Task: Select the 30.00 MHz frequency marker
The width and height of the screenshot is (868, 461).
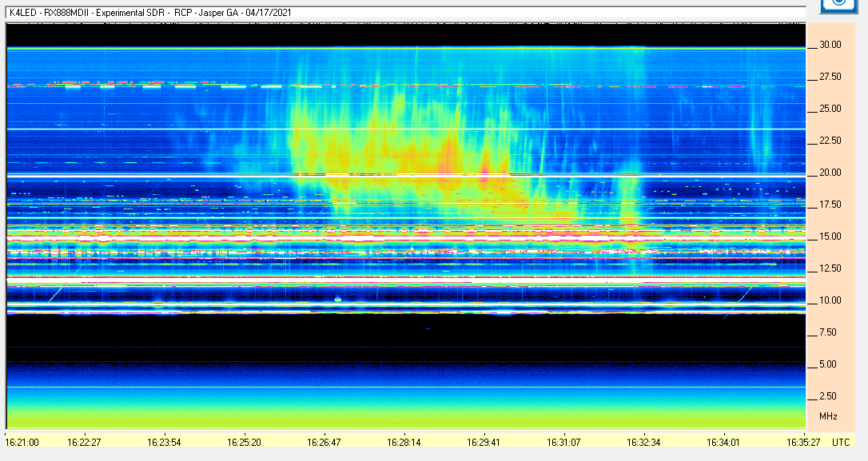Action: [832, 46]
